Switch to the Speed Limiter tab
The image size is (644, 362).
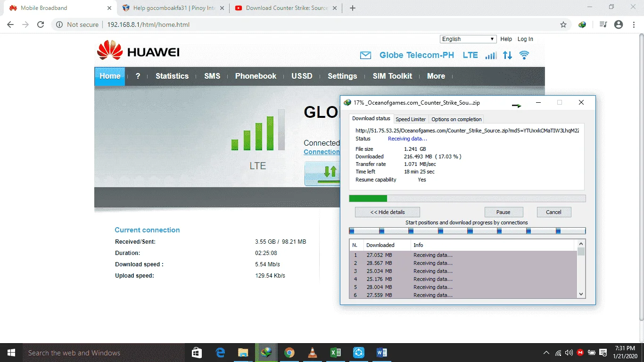point(411,119)
